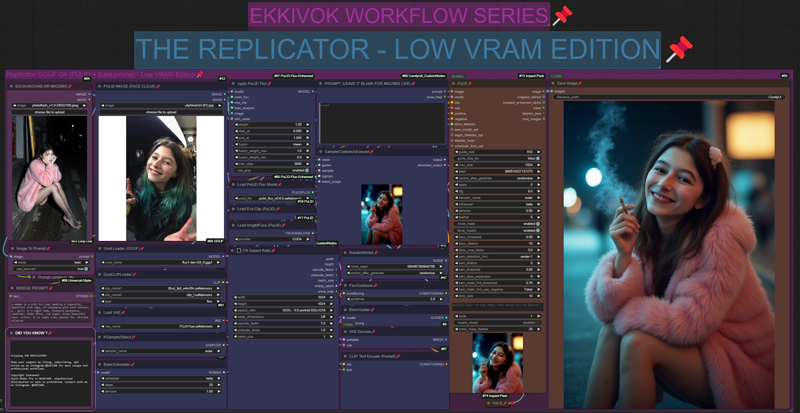Click the CR Aspect Ratio node icon

click(x=238, y=251)
